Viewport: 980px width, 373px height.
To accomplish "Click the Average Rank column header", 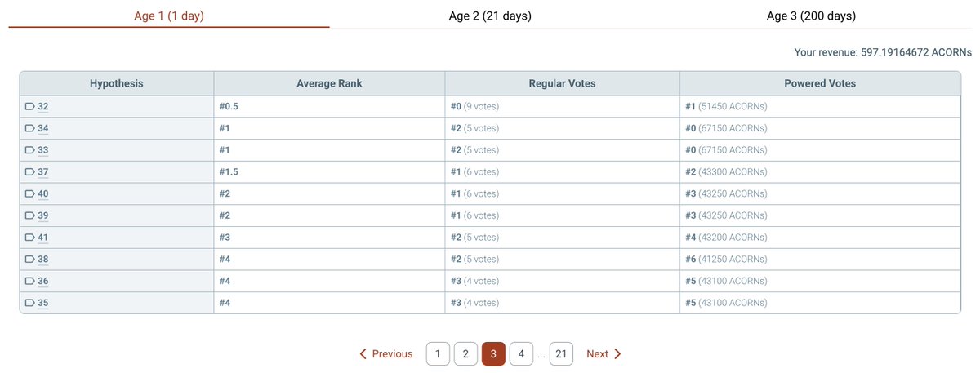I will coord(330,83).
